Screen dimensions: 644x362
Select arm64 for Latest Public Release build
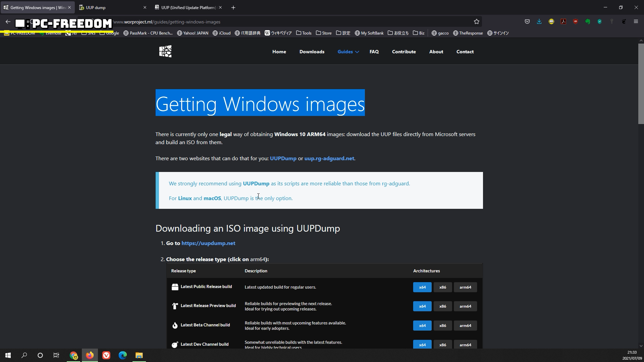coord(465,287)
